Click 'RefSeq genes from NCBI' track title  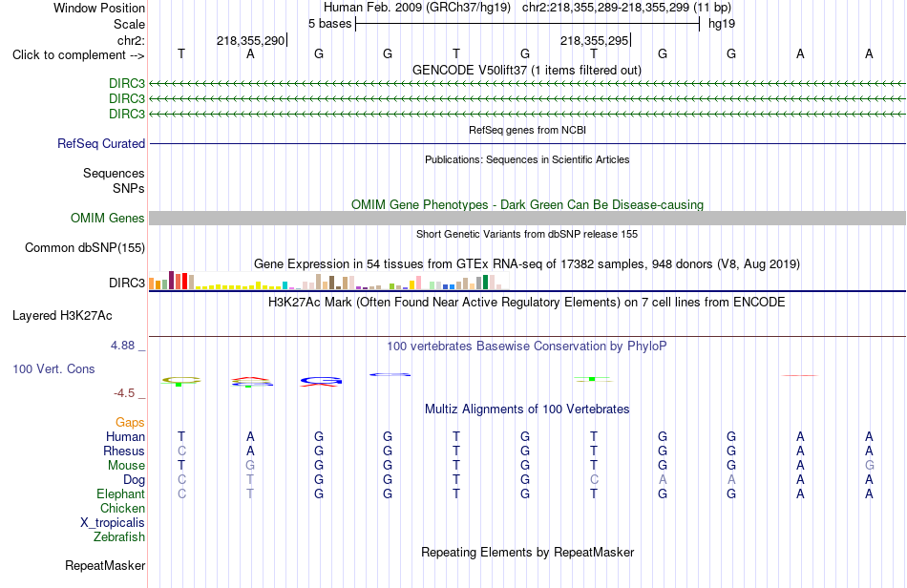[x=527, y=130]
